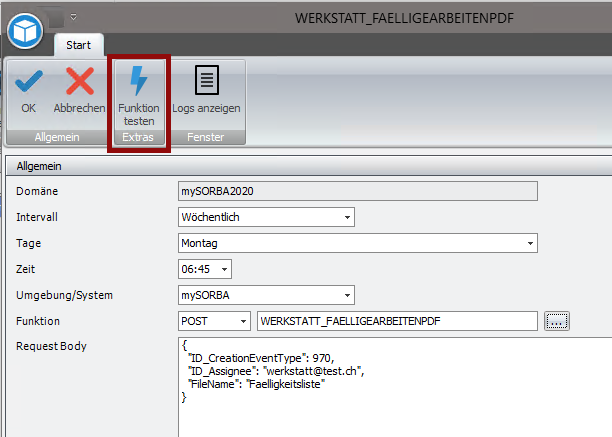Expand the Tage Montag dropdown
Image resolution: width=612 pixels, height=437 pixels.
coord(530,243)
